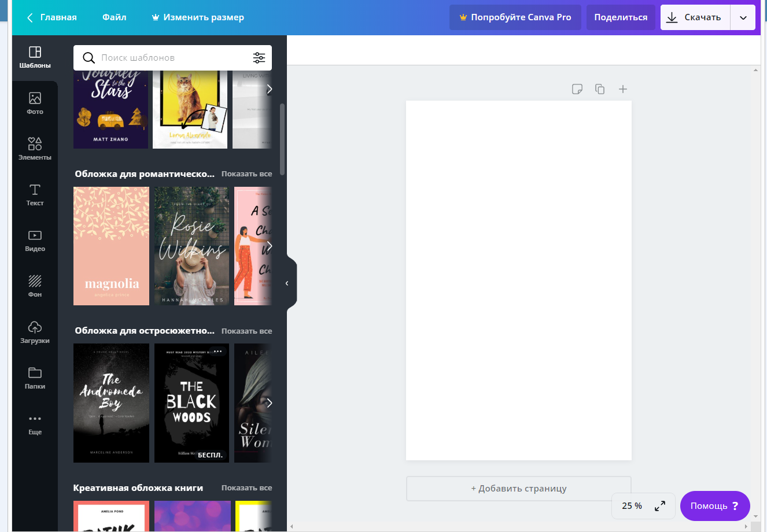This screenshot has height=532, width=767.
Task: Select the Текст (Text) tool
Action: point(35,195)
